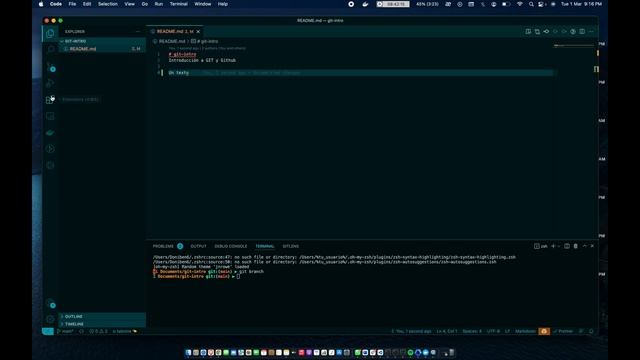Expand the OUTLINE section

[102, 316]
